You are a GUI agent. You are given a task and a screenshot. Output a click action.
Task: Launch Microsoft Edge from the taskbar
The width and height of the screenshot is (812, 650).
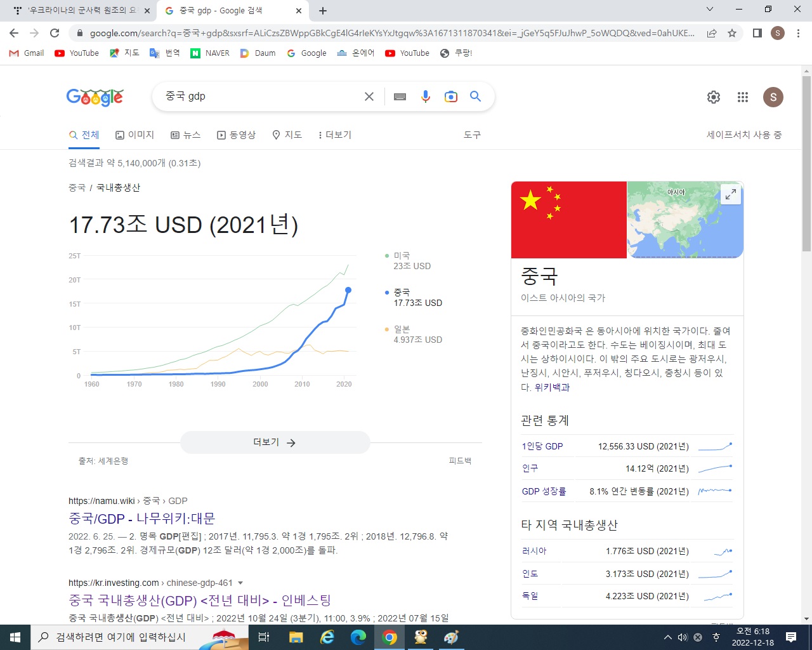358,637
